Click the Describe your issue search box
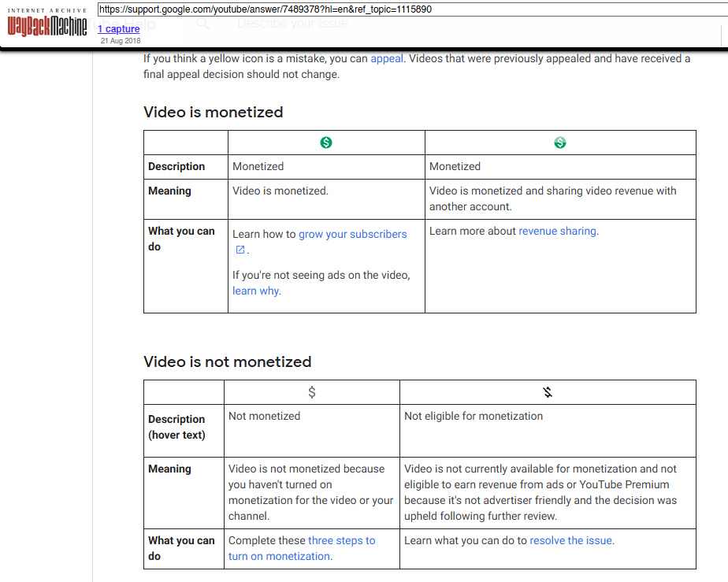The image size is (728, 582). click(292, 23)
